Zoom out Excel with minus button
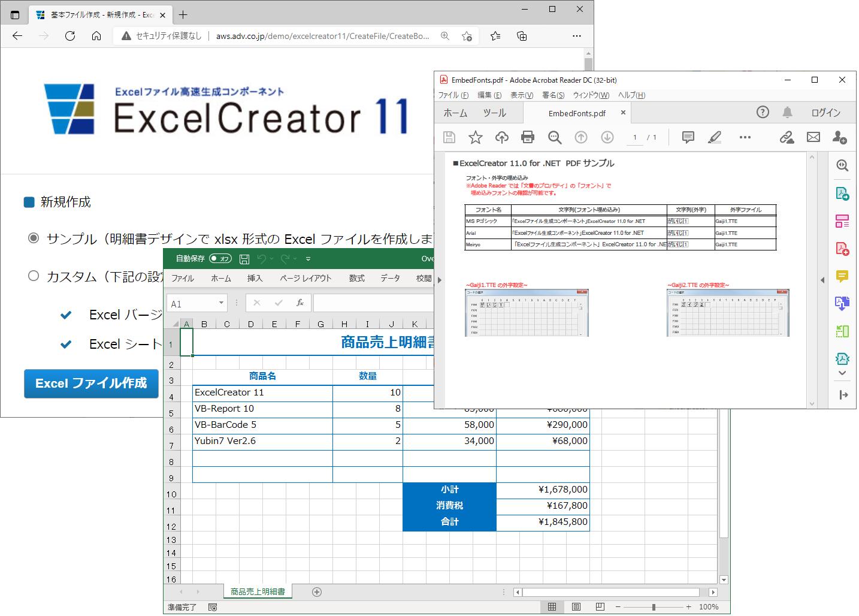 [x=618, y=607]
